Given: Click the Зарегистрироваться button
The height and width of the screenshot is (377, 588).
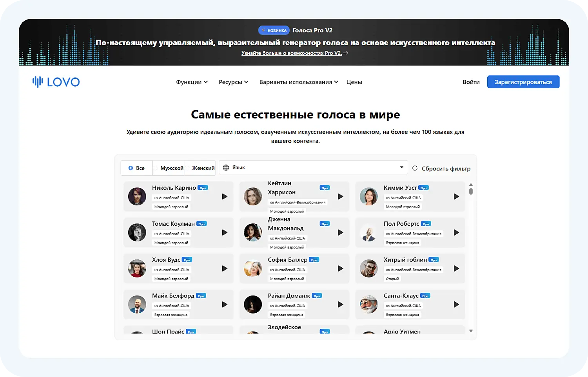Looking at the screenshot, I should pyautogui.click(x=523, y=82).
